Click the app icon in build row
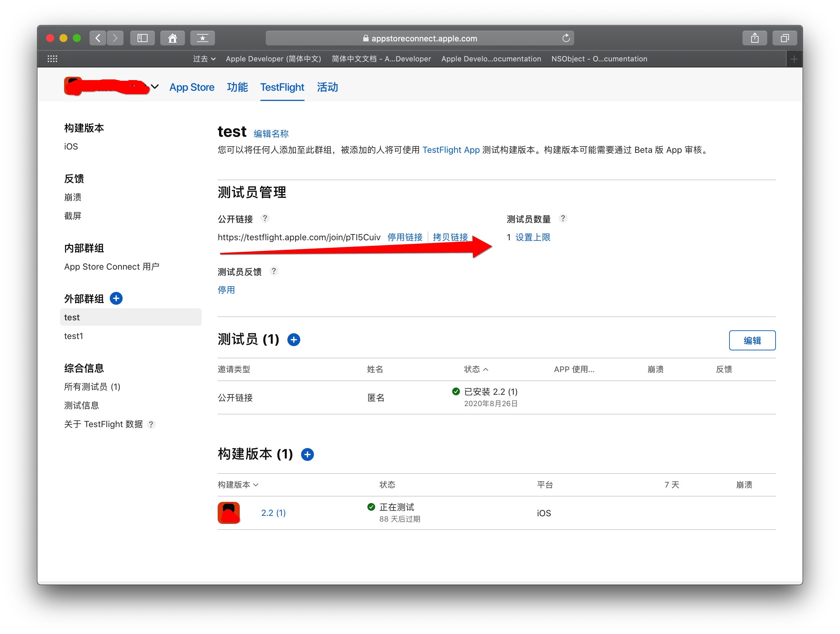840x634 pixels. click(x=229, y=513)
